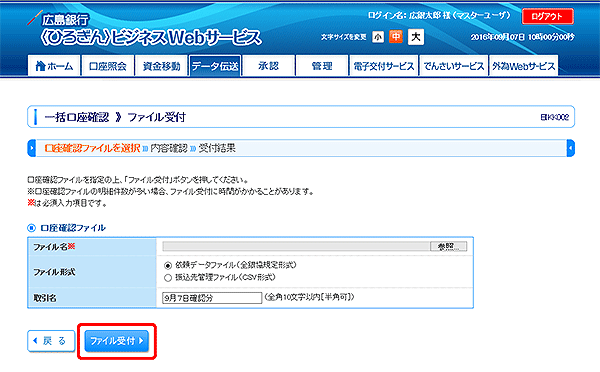Open 外為Webサービス tab

[523, 66]
